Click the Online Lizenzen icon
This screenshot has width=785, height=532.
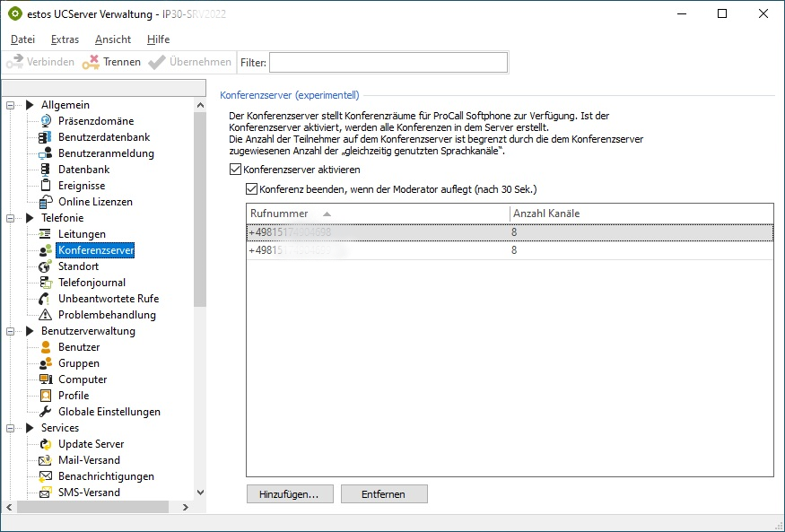[46, 202]
